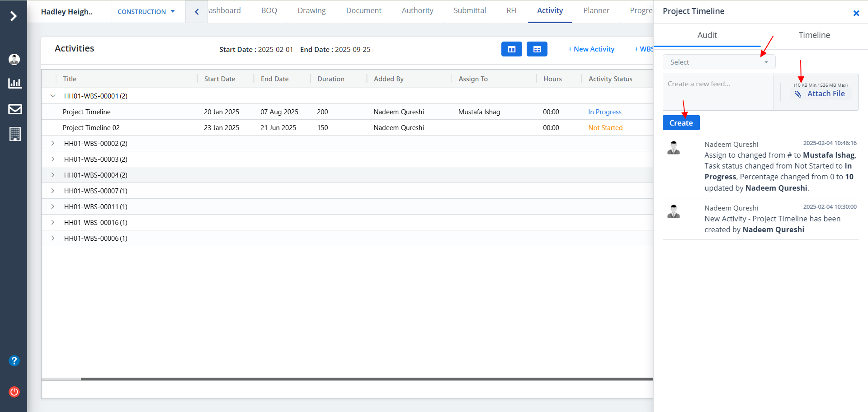Open the mail envelope icon
868x412 pixels.
15,109
